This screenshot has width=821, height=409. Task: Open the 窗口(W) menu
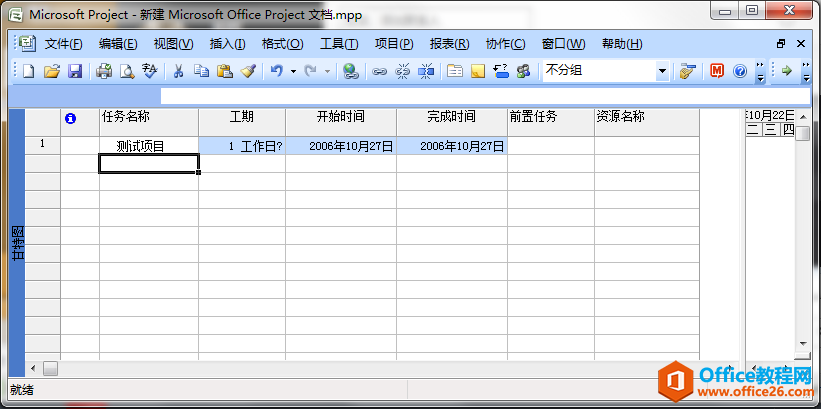(563, 44)
